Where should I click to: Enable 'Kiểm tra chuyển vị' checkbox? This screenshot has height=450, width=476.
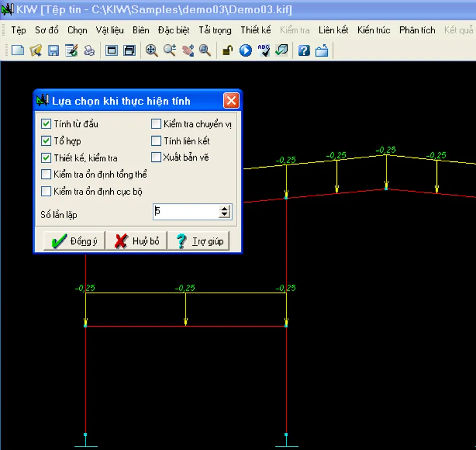coord(156,123)
